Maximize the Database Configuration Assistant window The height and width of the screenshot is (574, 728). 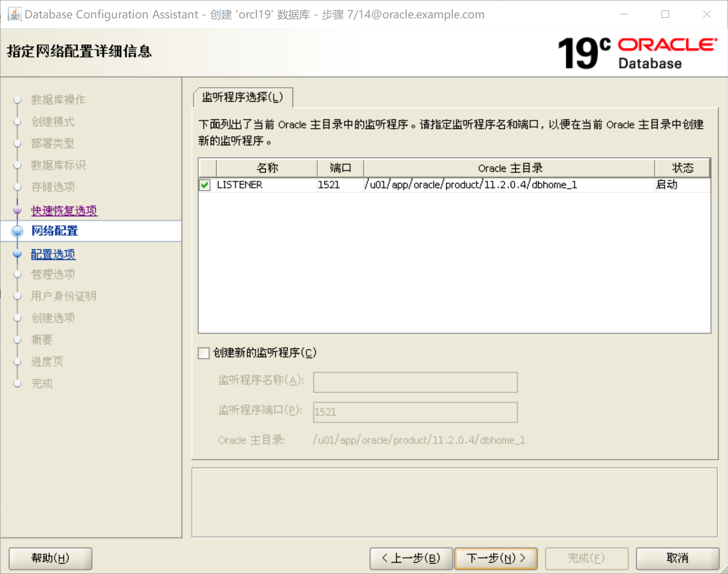tap(666, 14)
